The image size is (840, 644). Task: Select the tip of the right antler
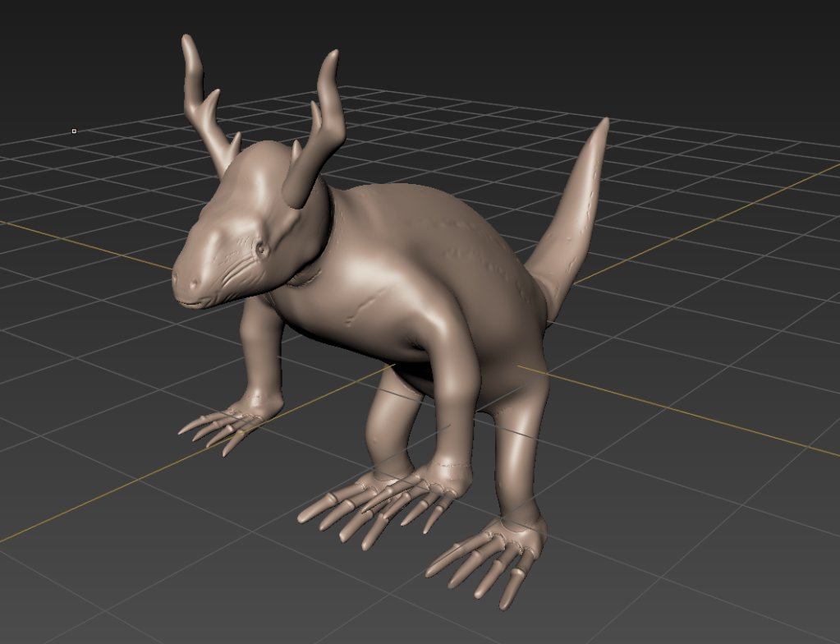point(333,54)
